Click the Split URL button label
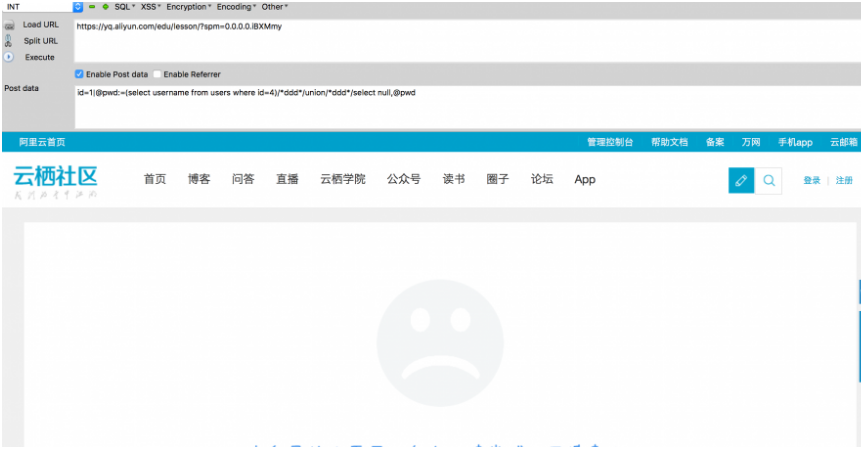 pos(41,41)
